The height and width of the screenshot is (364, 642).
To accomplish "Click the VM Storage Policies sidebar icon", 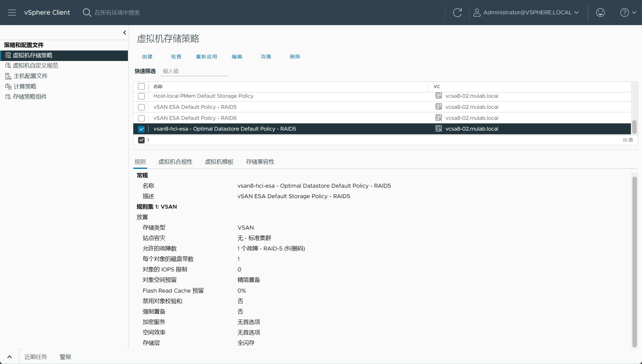I will pos(8,55).
